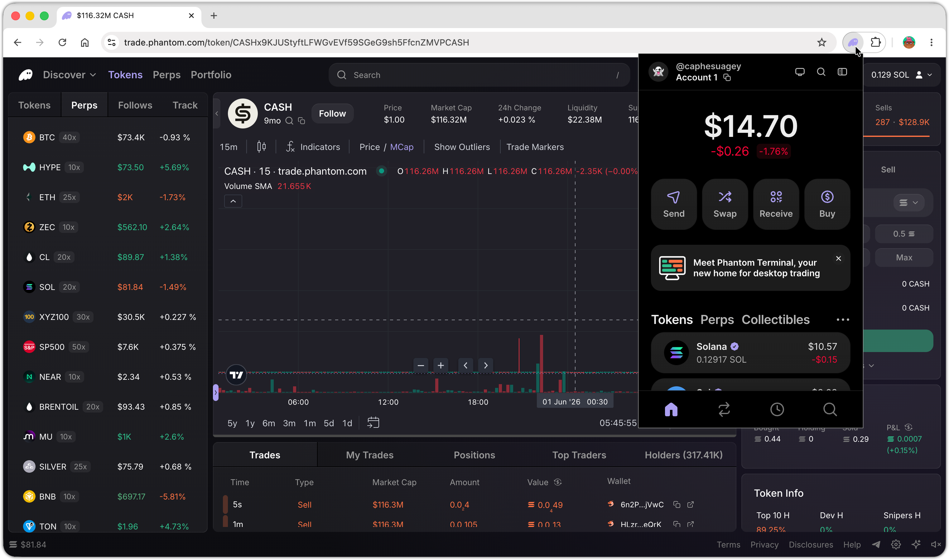
Task: Switch to Collectibles tab in wallet
Action: tap(775, 320)
